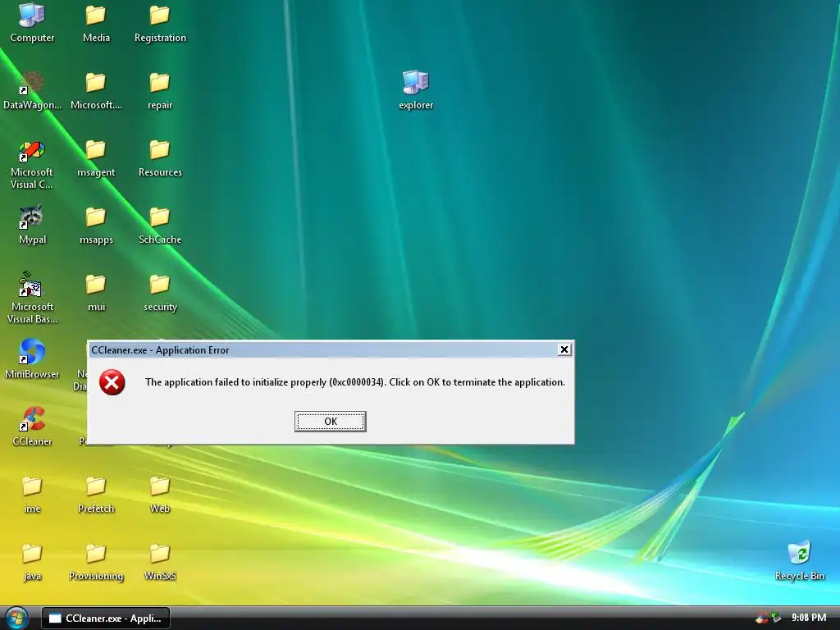Viewport: 840px width, 630px height.
Task: Click the red error X icon in dialog
Action: click(x=112, y=382)
